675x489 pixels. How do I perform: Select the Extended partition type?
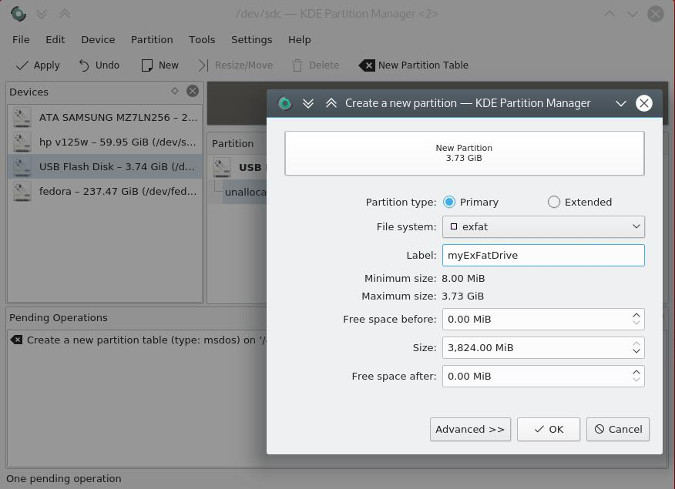tap(554, 202)
